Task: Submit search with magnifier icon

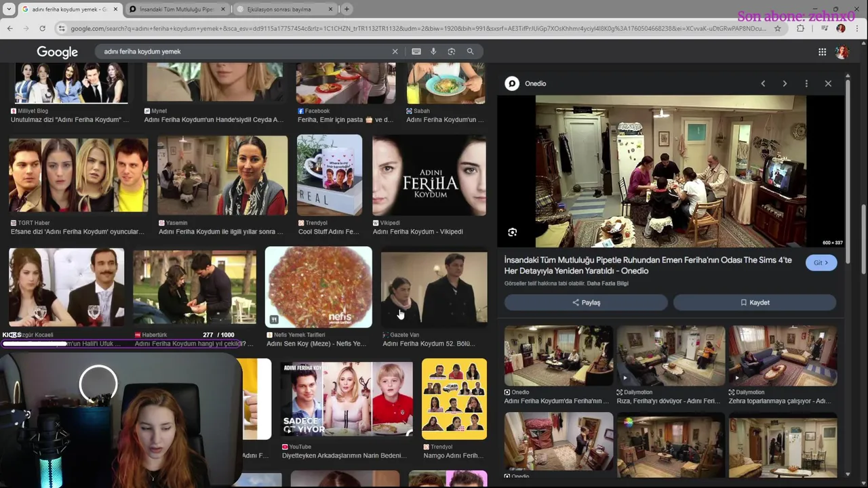Action: (470, 52)
